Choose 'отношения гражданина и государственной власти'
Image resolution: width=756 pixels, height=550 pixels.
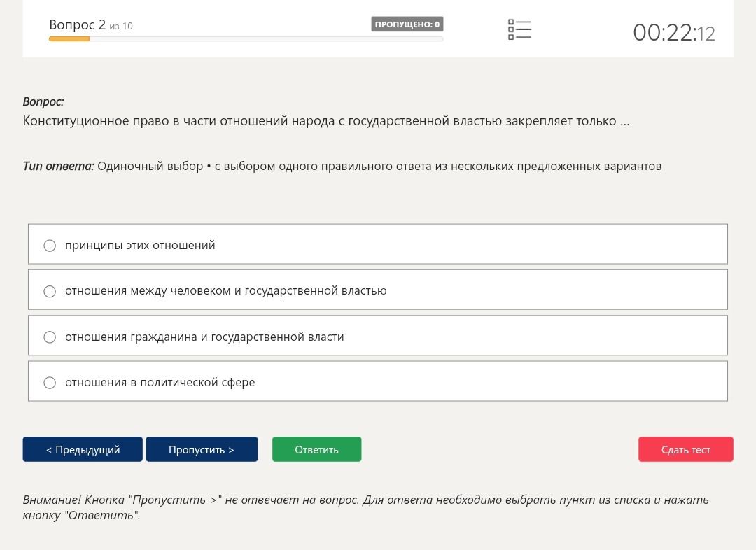point(50,337)
